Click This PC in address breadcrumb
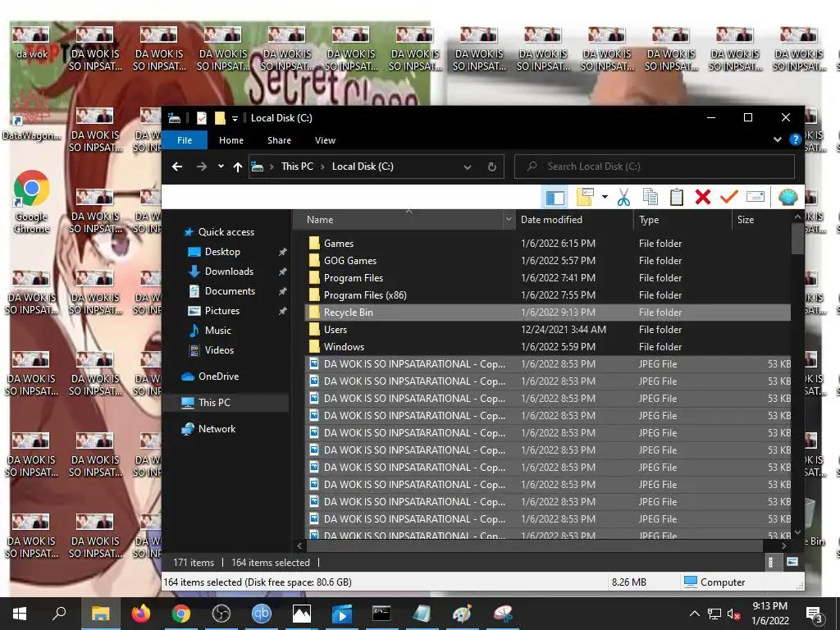This screenshot has height=630, width=840. point(297,167)
